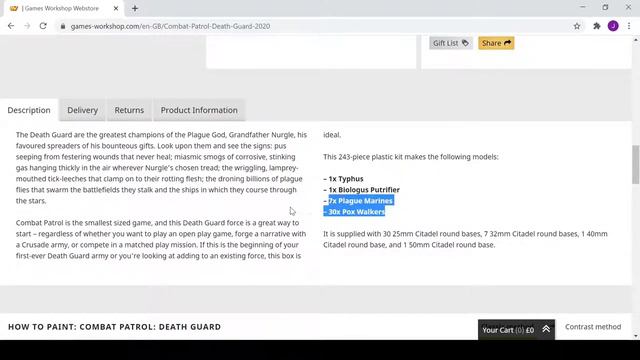This screenshot has height=360, width=640.
Task: Open the browser extensions puzzle icon
Action: (597, 26)
